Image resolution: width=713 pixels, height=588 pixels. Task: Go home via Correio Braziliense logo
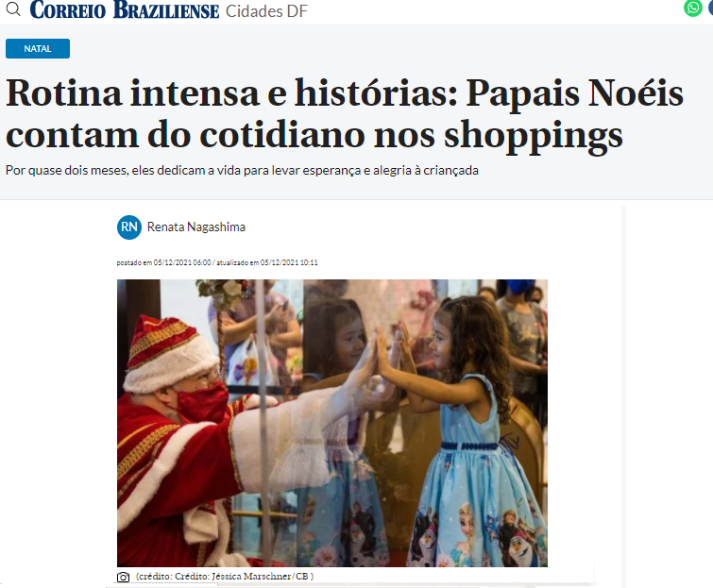[x=124, y=10]
